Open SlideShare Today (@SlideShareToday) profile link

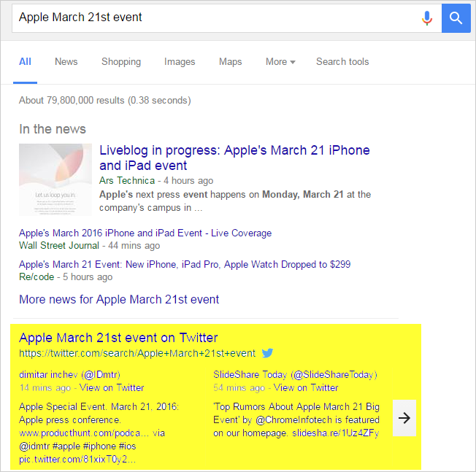pos(295,375)
